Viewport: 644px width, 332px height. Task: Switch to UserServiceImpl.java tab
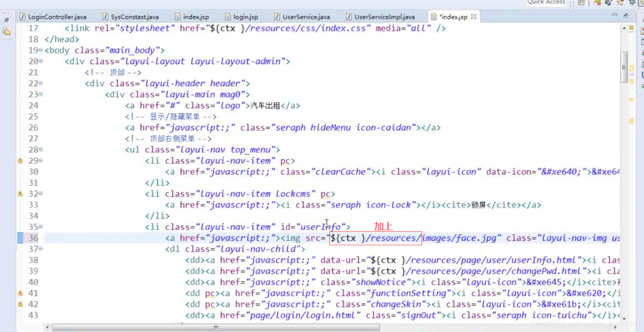(x=380, y=17)
